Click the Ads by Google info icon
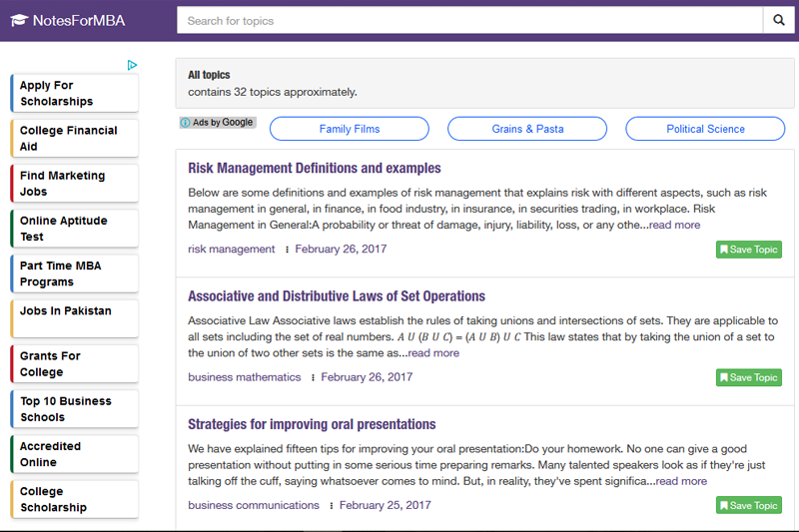 coord(186,123)
